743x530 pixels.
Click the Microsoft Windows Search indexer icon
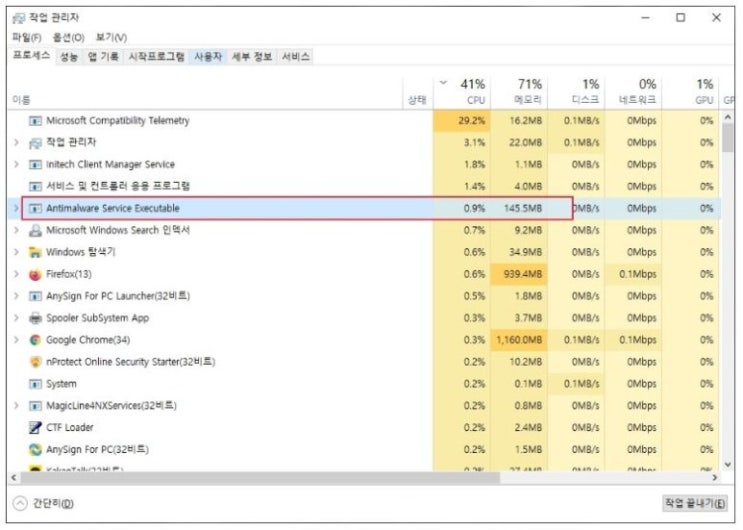tap(35, 230)
